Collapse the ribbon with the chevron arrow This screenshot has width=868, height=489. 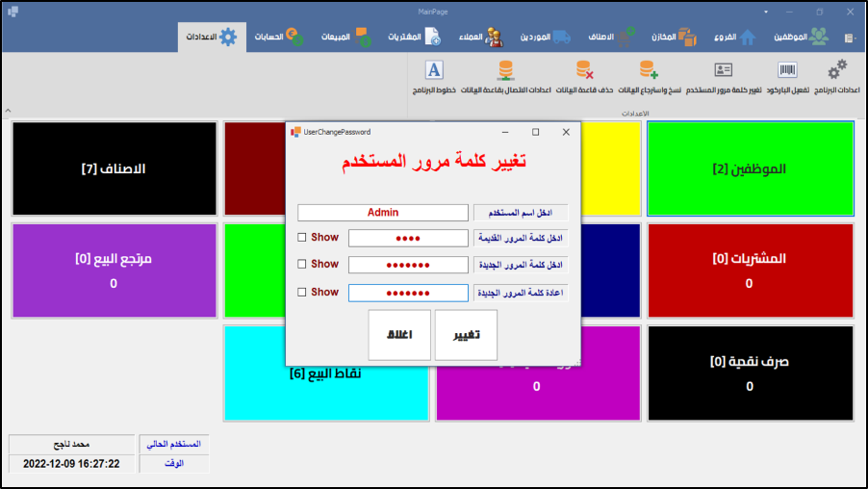8,110
